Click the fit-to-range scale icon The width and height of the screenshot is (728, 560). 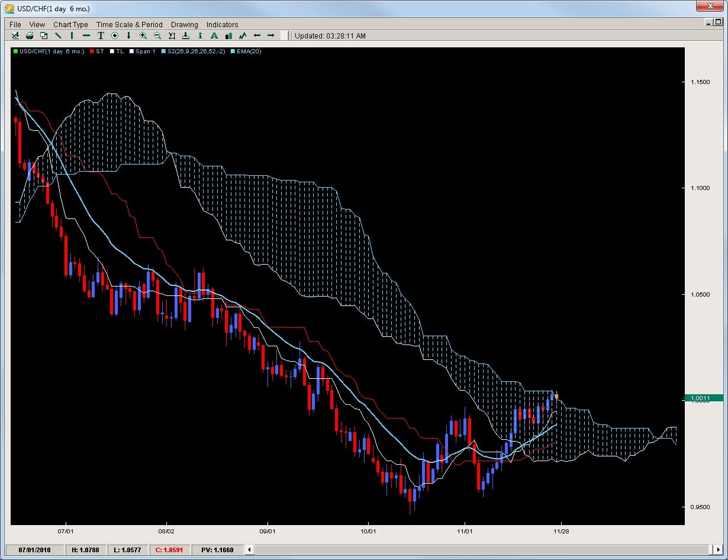(x=172, y=36)
